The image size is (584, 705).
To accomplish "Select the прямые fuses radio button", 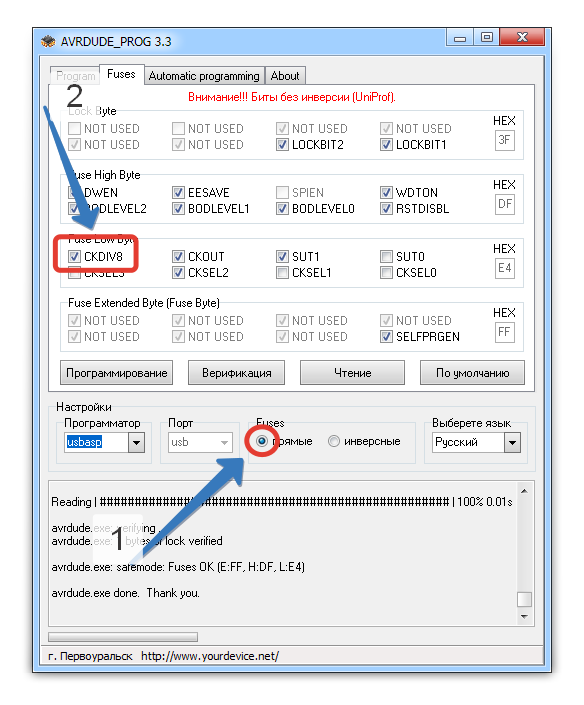I will pyautogui.click(x=262, y=442).
